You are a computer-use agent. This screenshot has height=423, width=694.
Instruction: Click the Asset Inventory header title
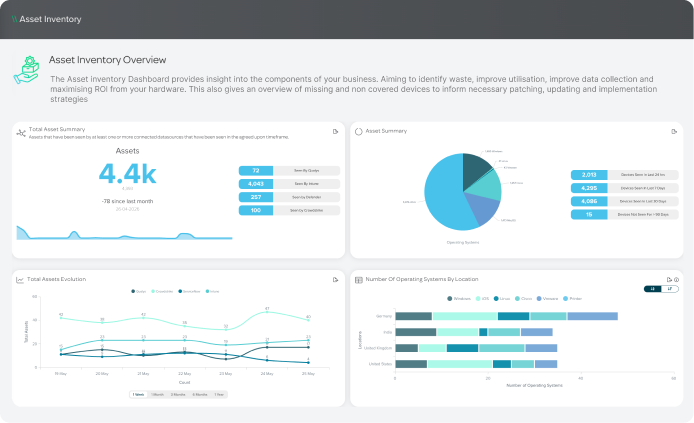coord(50,19)
